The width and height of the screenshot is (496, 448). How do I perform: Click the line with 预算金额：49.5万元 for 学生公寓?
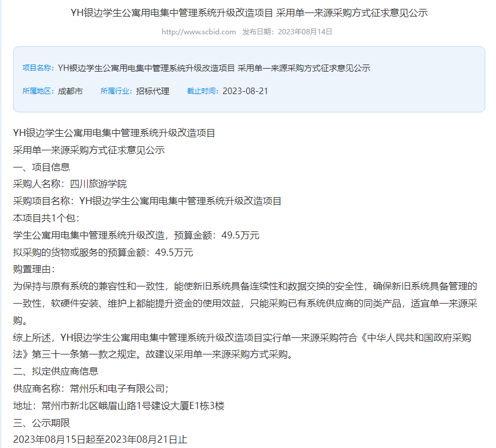tap(136, 235)
